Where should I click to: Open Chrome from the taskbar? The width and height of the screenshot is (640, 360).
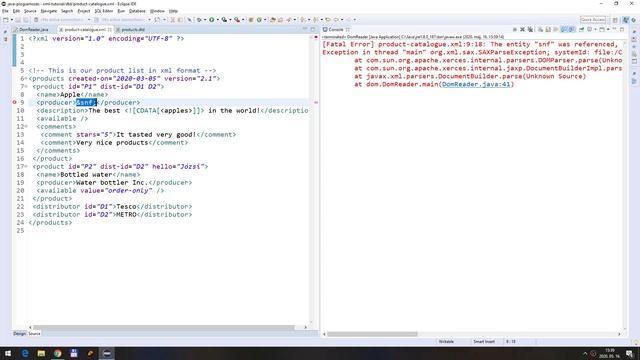pyautogui.click(x=58, y=353)
